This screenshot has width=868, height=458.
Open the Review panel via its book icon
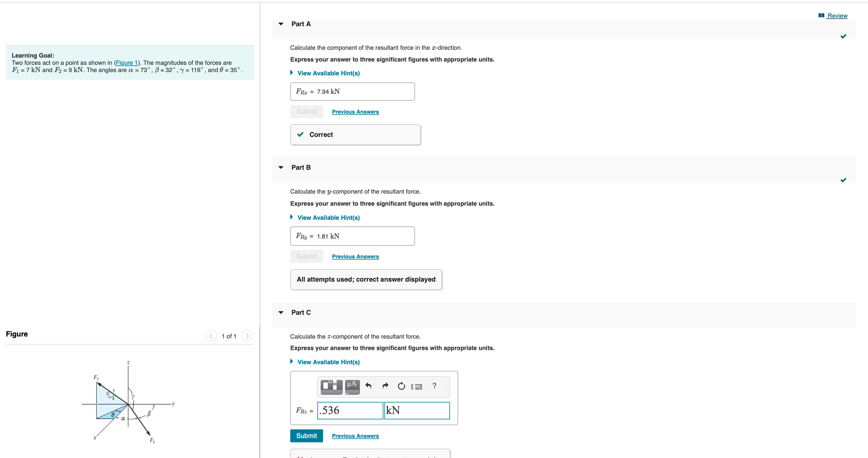pos(821,15)
